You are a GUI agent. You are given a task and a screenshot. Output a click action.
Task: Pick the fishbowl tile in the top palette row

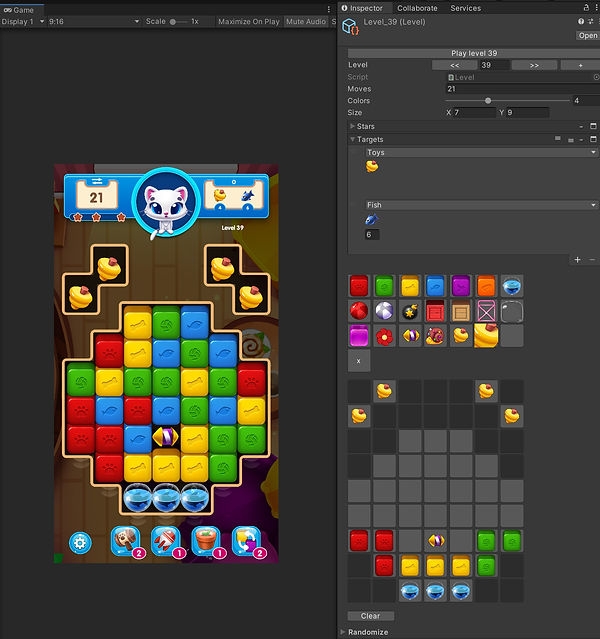coord(511,287)
